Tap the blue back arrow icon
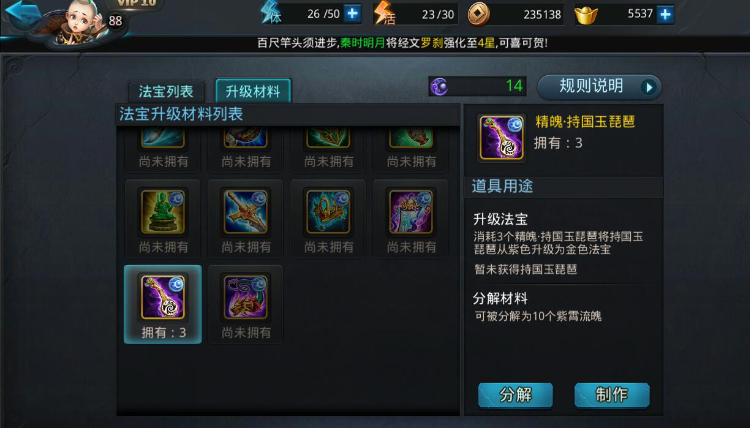 [22, 13]
